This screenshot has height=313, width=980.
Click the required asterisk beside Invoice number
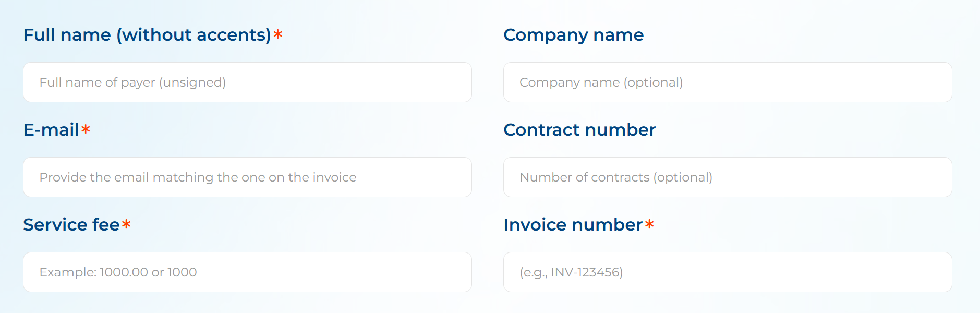tap(649, 224)
